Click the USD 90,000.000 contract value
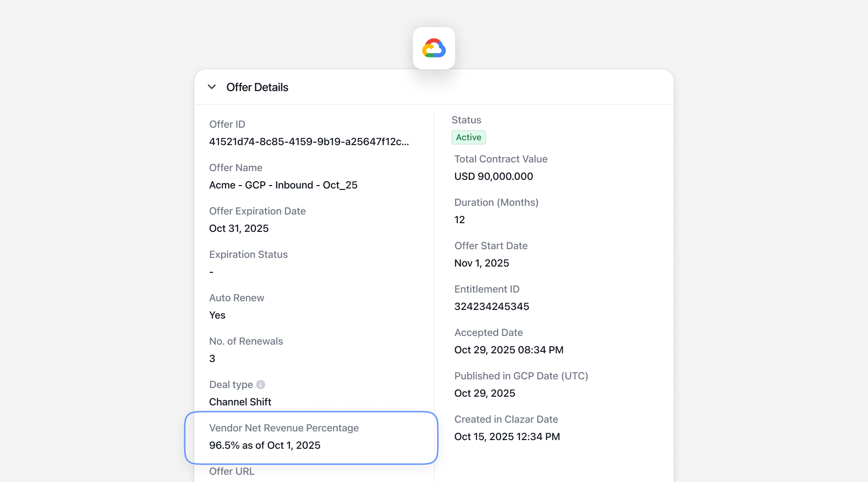The image size is (868, 482). [x=494, y=176]
